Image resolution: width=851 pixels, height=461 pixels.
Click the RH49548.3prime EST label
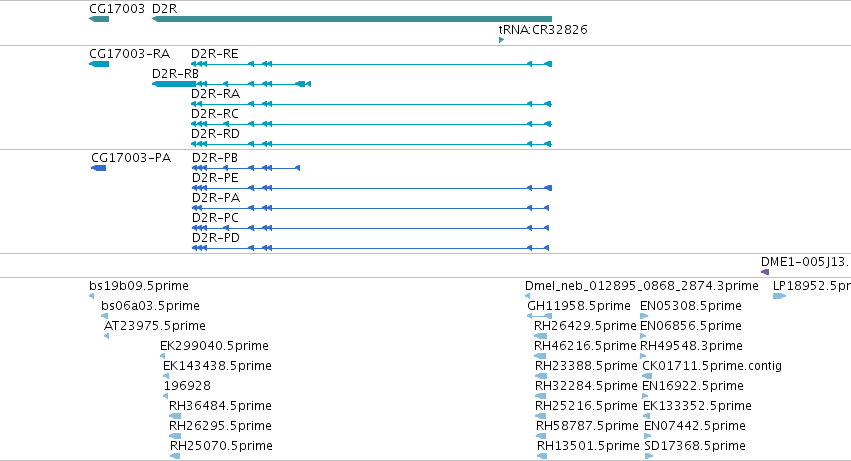point(691,346)
